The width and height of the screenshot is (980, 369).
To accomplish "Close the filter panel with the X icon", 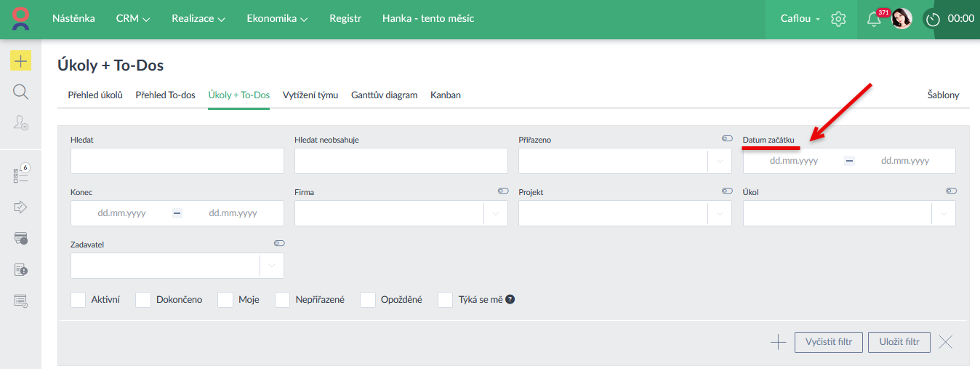I will coord(945,342).
